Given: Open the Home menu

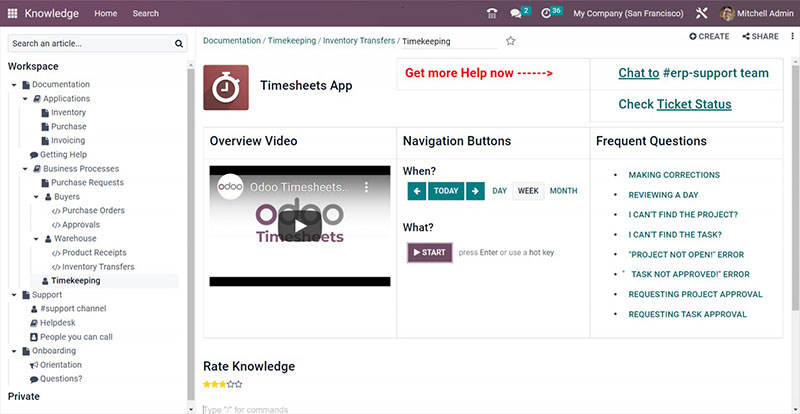Looking at the screenshot, I should pyautogui.click(x=105, y=13).
